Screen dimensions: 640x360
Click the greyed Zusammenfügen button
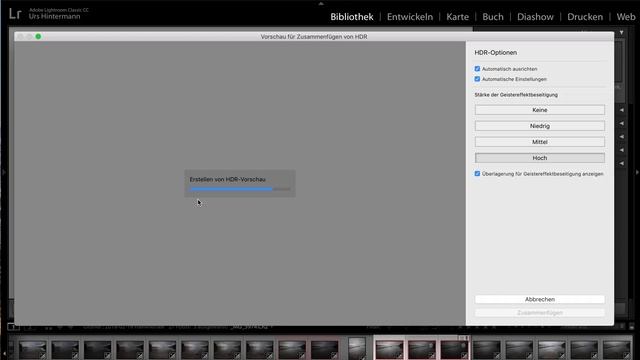pyautogui.click(x=540, y=313)
